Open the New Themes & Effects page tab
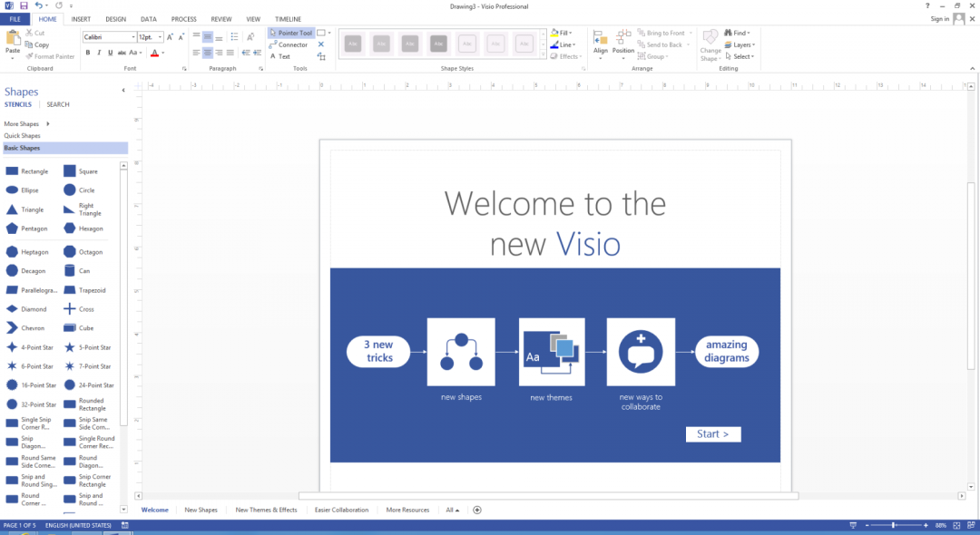Viewport: 980px width, 535px height. (x=266, y=510)
